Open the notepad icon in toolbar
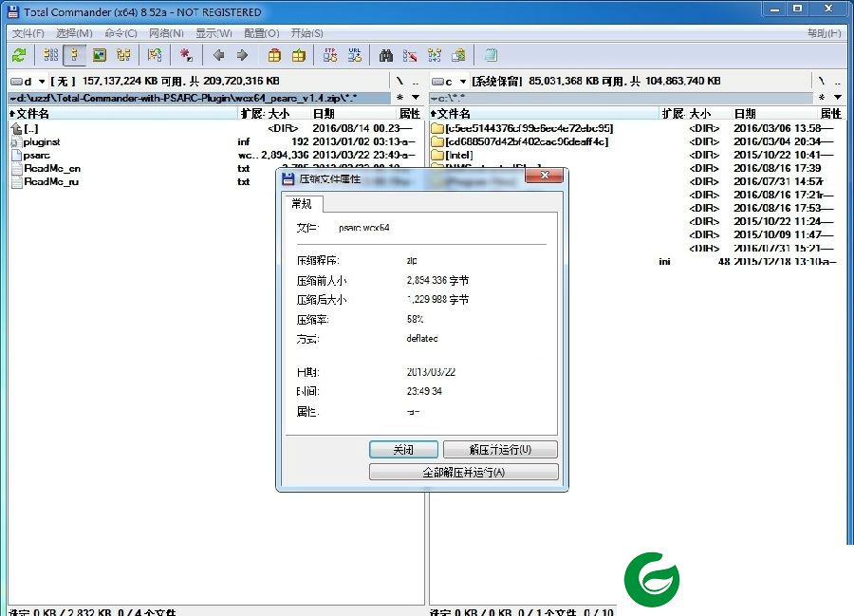This screenshot has width=854, height=616. [491, 55]
